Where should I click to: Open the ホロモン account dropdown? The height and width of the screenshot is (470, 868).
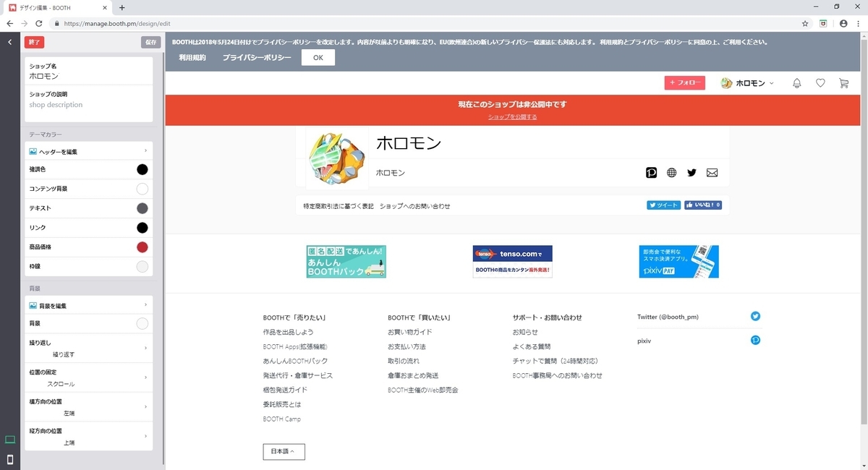[747, 83]
